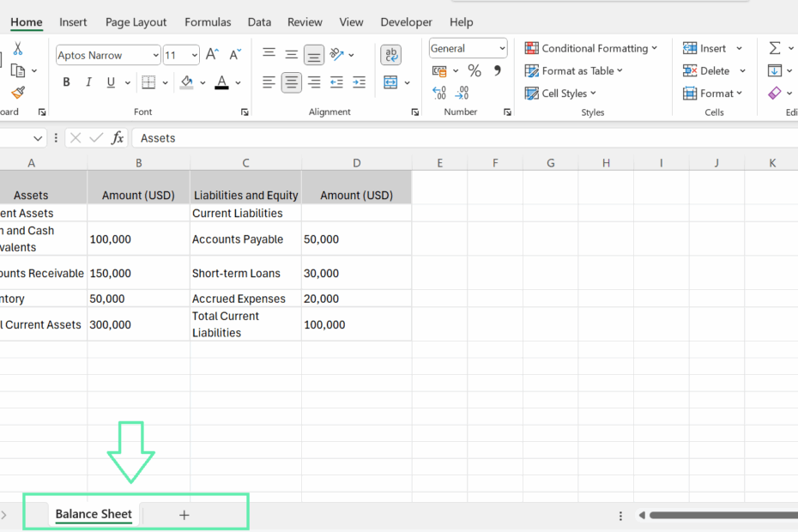
Task: Open the Font dialog launcher
Action: click(x=245, y=112)
